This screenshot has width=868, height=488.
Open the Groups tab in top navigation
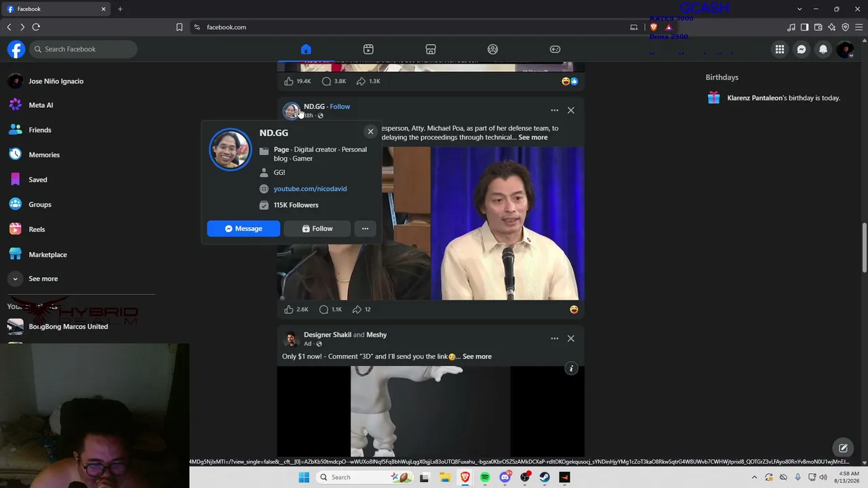493,49
